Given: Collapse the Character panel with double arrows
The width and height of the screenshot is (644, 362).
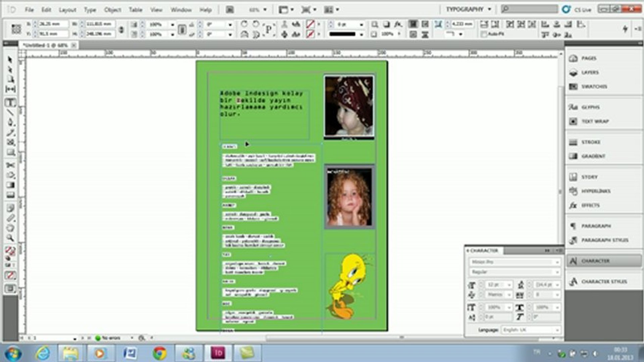Looking at the screenshot, I should (547, 250).
